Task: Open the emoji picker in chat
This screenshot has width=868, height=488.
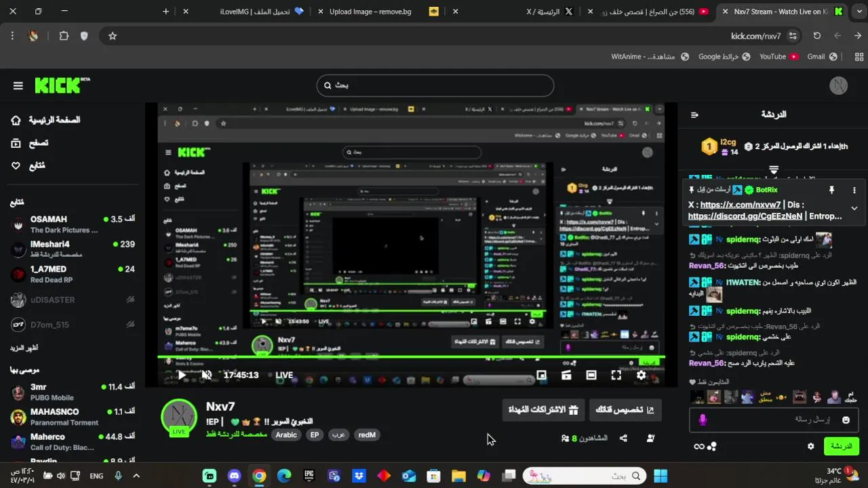Action: 846,420
